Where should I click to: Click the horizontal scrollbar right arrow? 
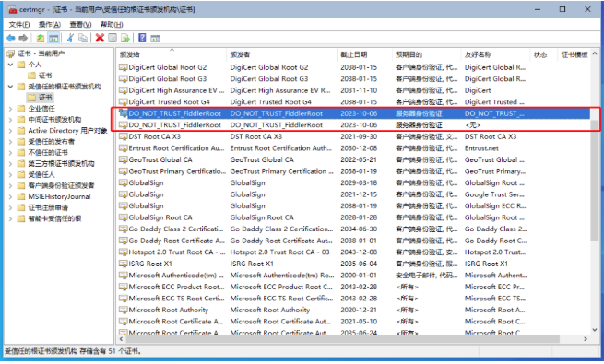(x=586, y=339)
